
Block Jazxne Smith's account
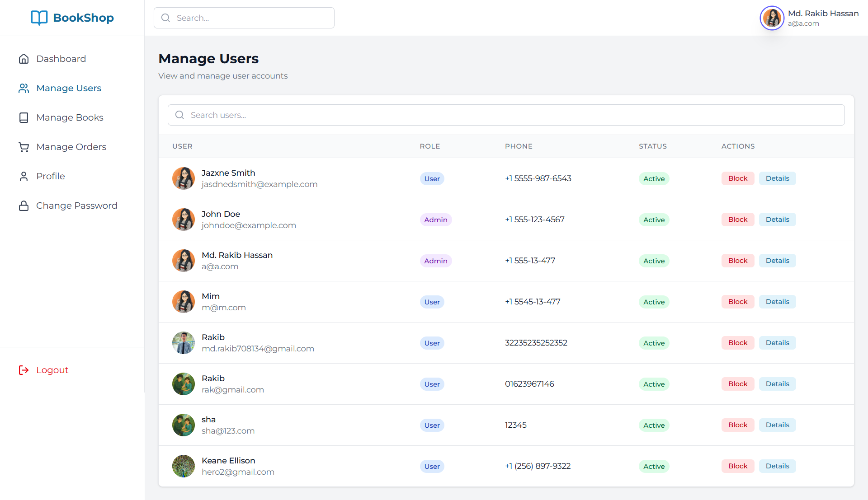point(737,178)
